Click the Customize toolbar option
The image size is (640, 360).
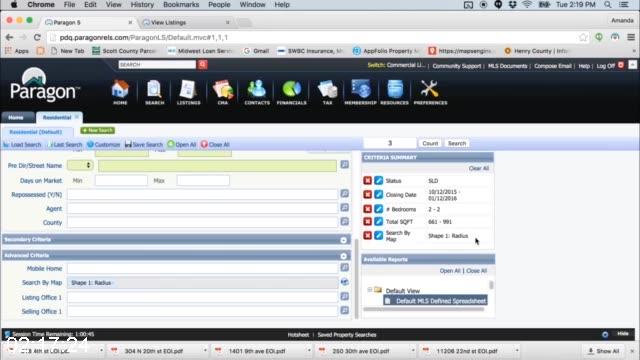pos(104,144)
